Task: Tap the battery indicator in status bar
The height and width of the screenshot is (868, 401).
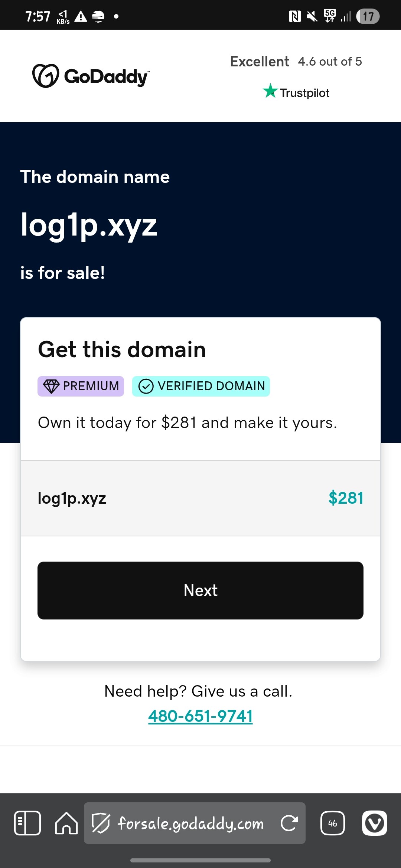Action: [x=368, y=16]
